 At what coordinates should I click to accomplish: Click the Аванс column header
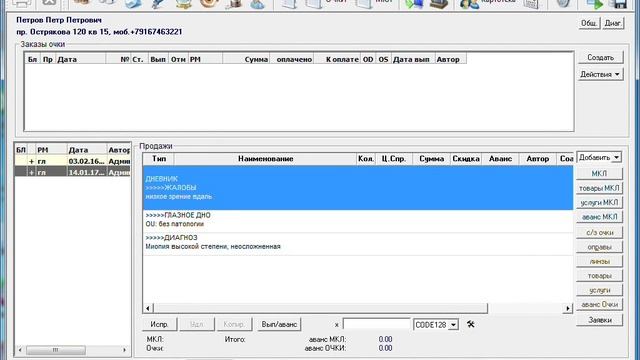[x=500, y=158]
